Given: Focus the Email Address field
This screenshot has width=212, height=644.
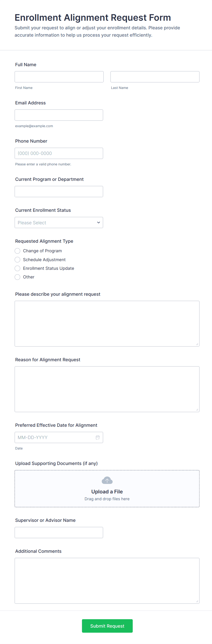Looking at the screenshot, I should tap(59, 115).
